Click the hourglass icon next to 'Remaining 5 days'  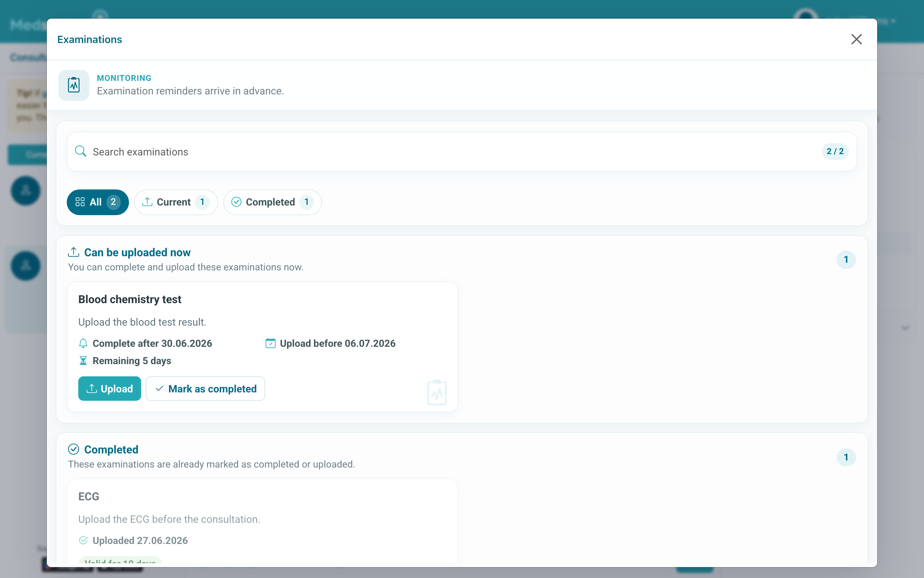click(x=83, y=361)
